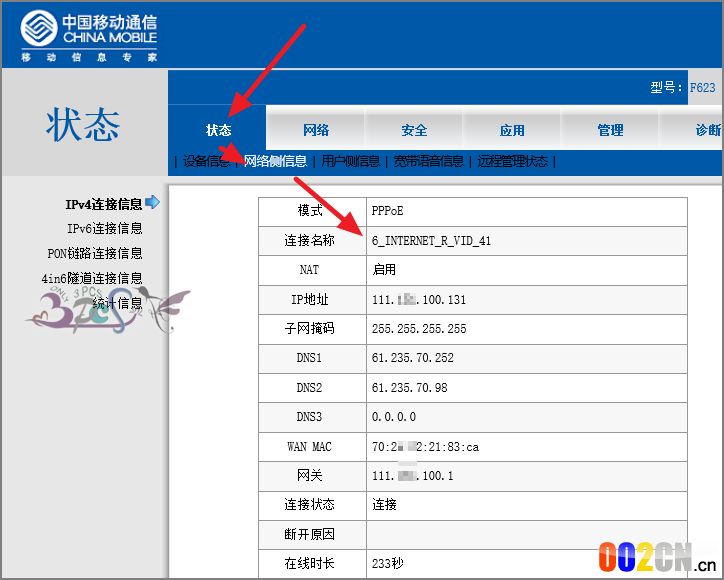
Task: Click the 连接名称 row label
Action: tap(309, 240)
